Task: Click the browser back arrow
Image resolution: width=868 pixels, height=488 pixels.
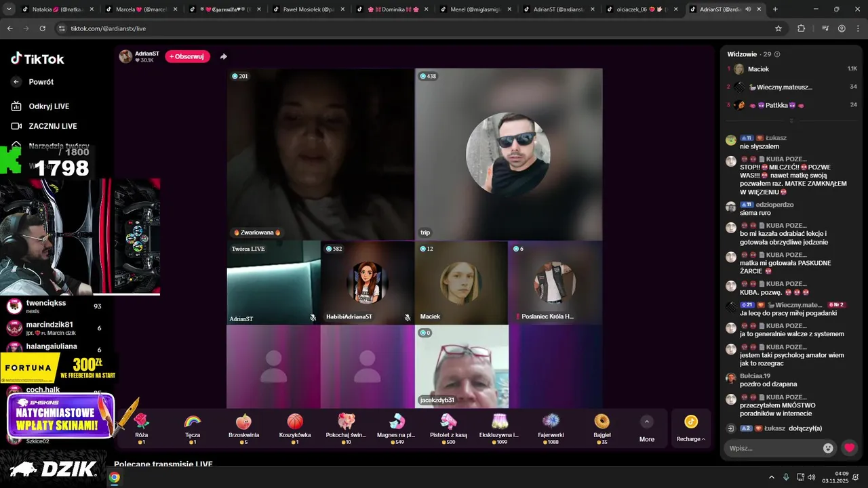Action: (9, 28)
